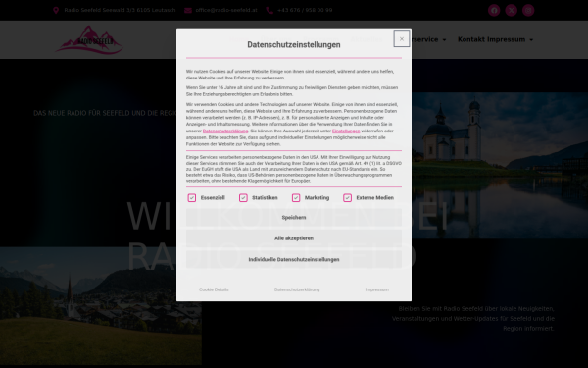Uncheck the Marketing checkbox
The height and width of the screenshot is (368, 588).
(296, 198)
